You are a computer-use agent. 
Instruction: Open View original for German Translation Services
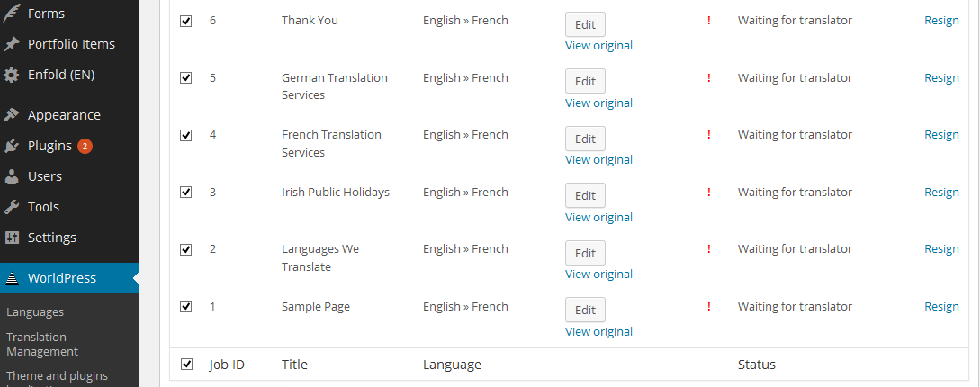tap(598, 103)
